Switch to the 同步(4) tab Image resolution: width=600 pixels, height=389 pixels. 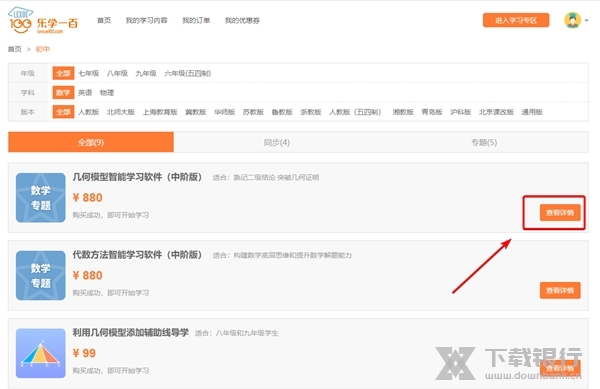point(277,142)
